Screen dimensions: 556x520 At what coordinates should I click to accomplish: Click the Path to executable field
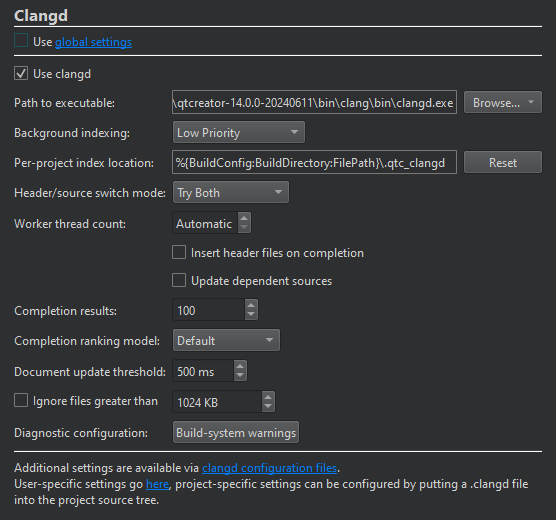314,103
